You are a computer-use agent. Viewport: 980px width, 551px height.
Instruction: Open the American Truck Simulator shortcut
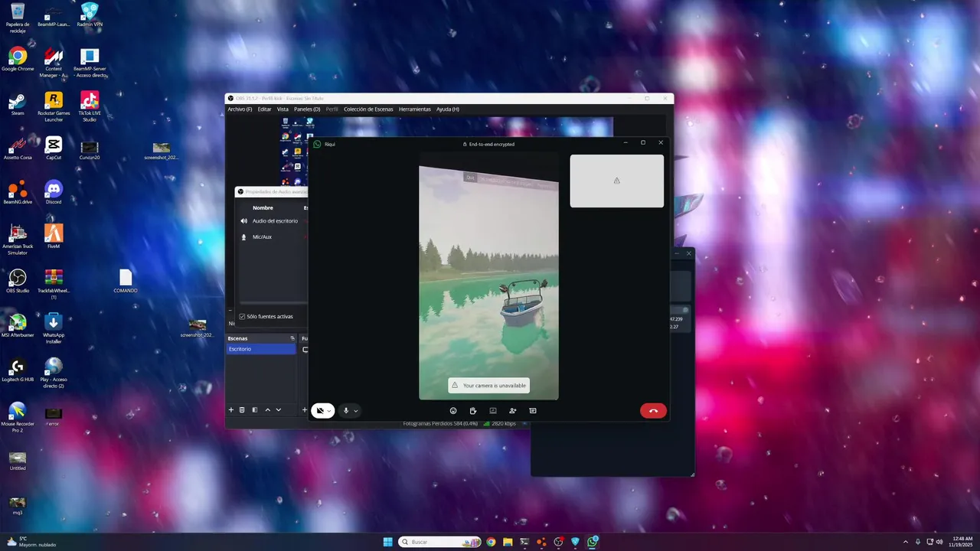coord(18,240)
